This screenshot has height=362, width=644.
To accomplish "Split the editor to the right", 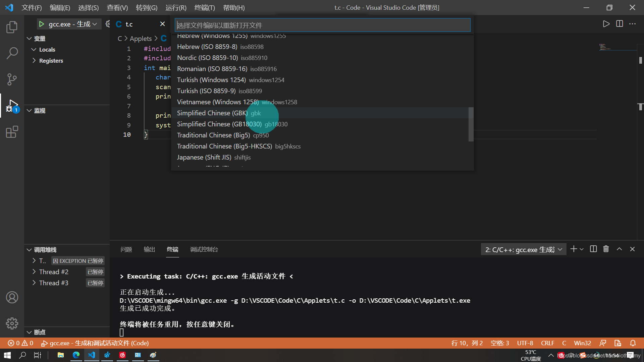I will click(x=620, y=24).
